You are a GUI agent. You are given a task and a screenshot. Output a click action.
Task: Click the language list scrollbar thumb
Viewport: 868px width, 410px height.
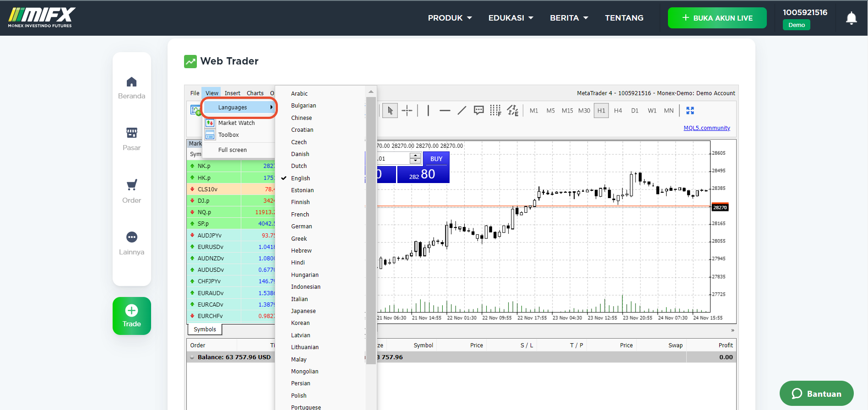pyautogui.click(x=371, y=230)
